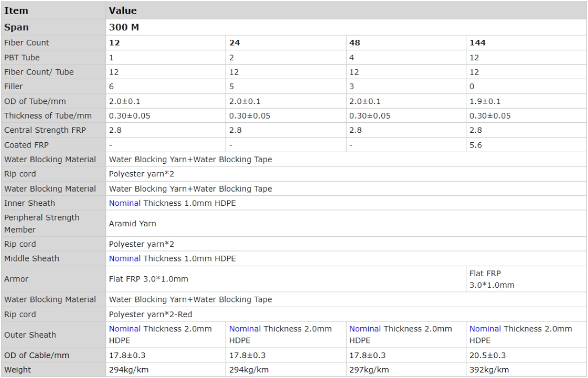Viewport: 588px width, 378px height.
Task: Select the Peripheral Strength Member label
Action: tap(41, 224)
